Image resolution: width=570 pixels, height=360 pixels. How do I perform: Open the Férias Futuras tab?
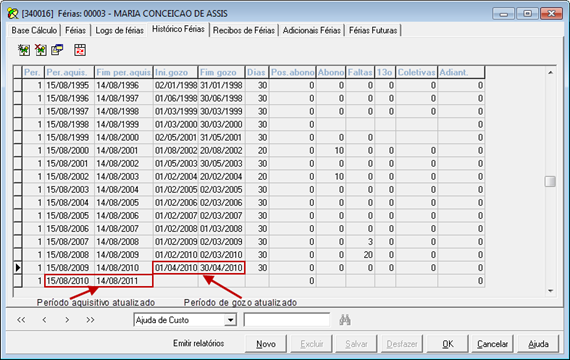coord(373,30)
